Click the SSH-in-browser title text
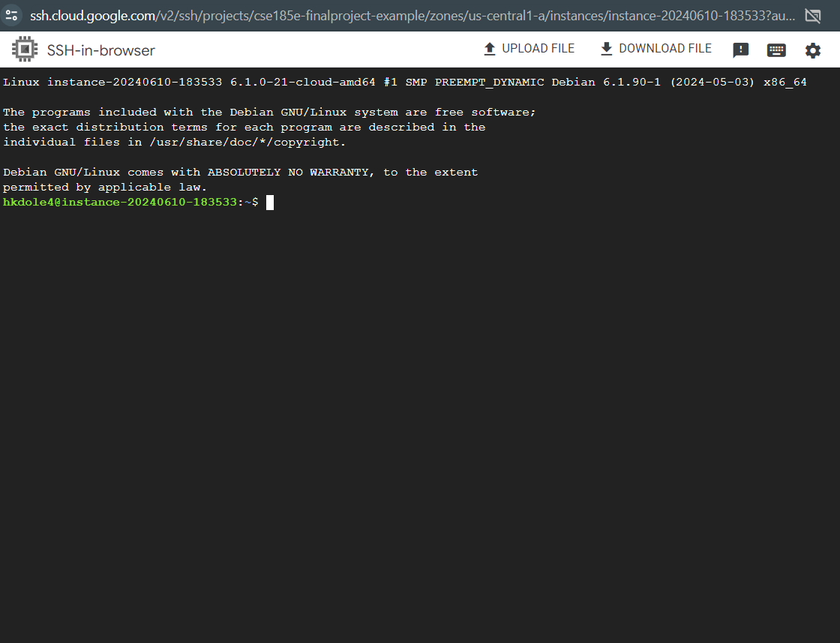The width and height of the screenshot is (840, 643). [x=100, y=50]
